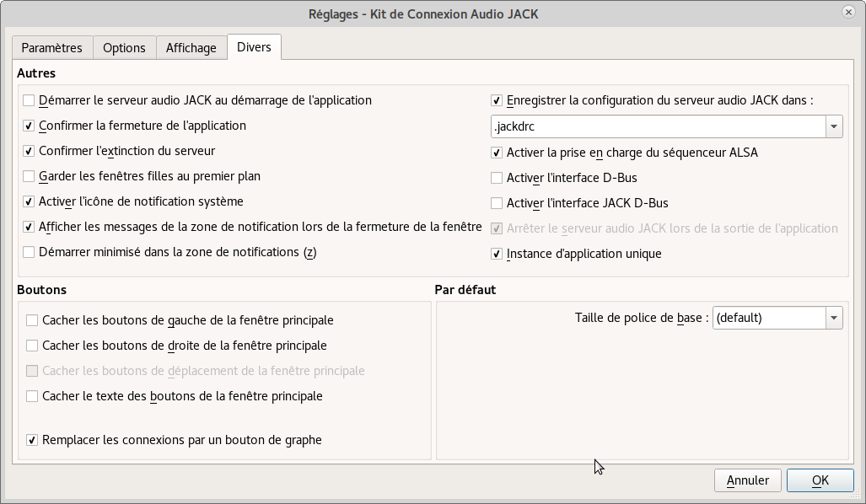The image size is (866, 504).
Task: Confirm settings with the OK button
Action: coord(820,480)
